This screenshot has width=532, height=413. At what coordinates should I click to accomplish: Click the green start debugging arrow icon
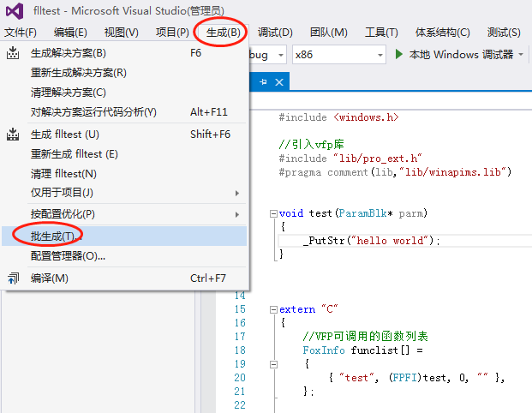[x=399, y=54]
